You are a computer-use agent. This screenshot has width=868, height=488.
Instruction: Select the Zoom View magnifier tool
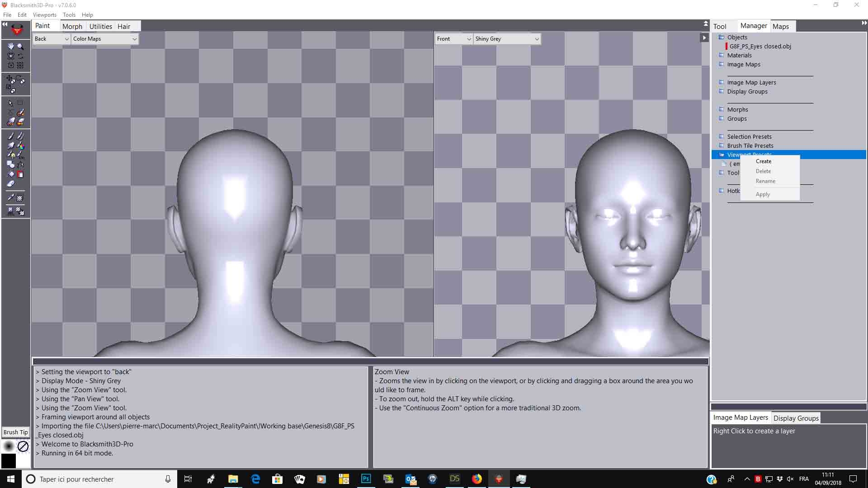(x=20, y=46)
